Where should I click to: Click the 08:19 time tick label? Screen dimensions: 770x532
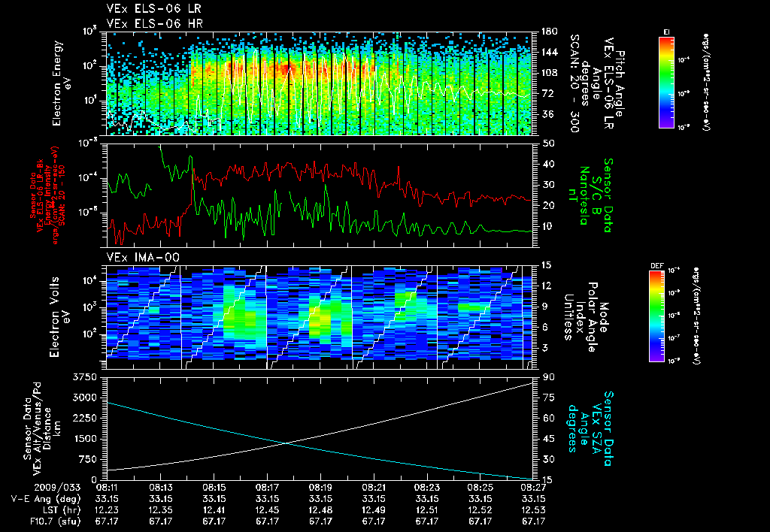point(320,488)
